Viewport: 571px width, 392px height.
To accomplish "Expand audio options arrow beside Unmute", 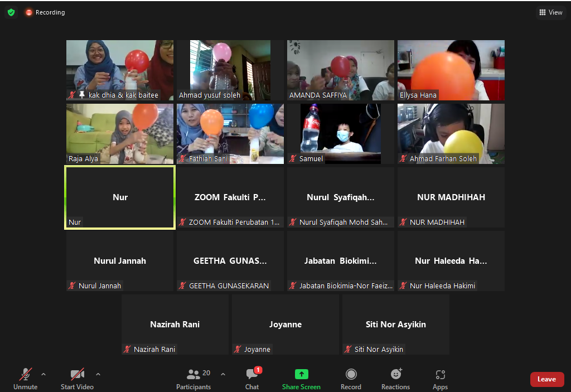I will [43, 374].
